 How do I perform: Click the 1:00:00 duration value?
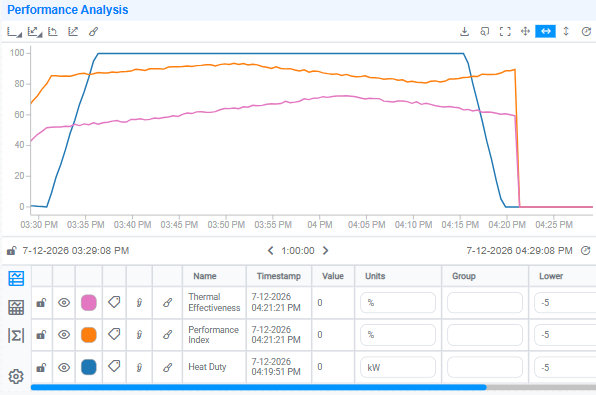[298, 251]
